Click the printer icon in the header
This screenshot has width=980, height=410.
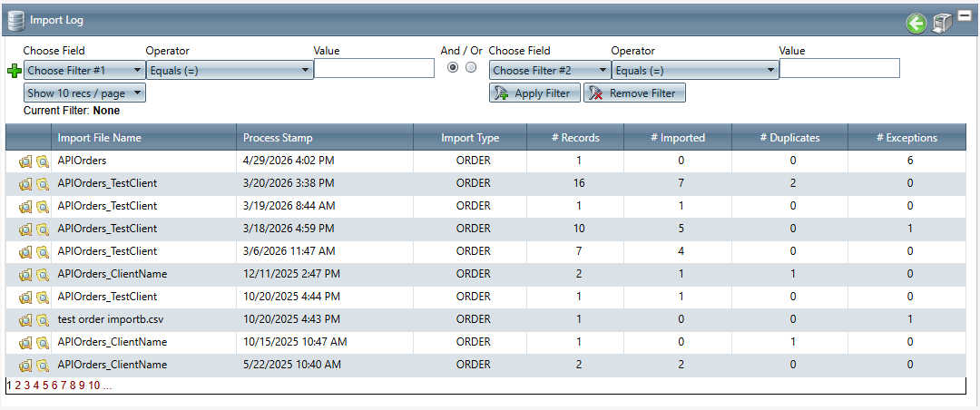[941, 24]
